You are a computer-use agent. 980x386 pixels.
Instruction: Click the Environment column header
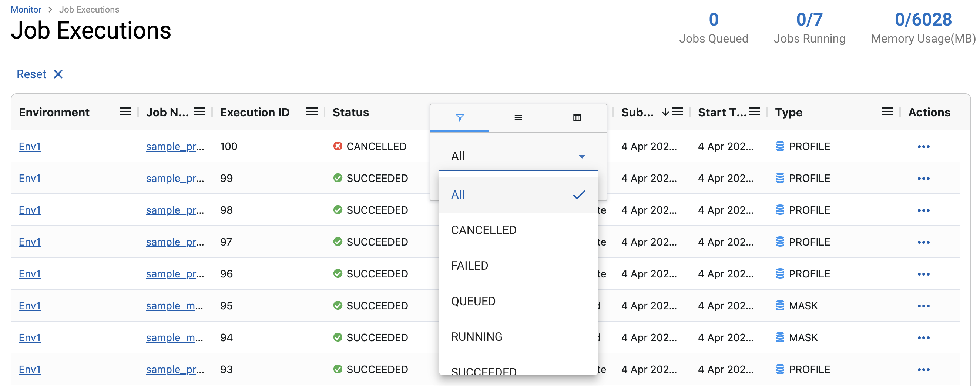click(54, 112)
